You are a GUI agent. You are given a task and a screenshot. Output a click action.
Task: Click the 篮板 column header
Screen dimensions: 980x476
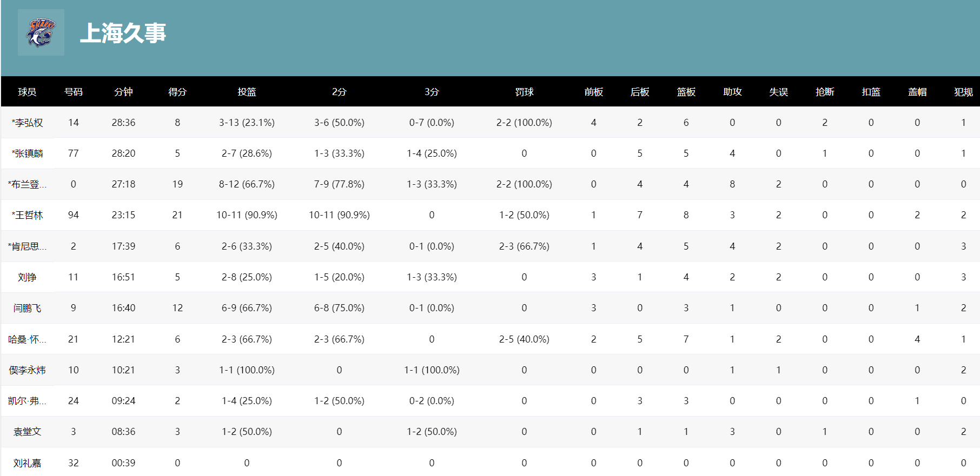tap(686, 92)
